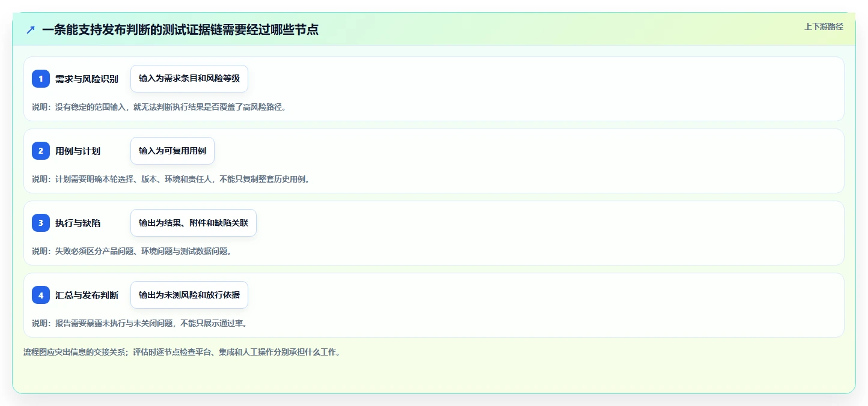The image size is (868, 406).
Task: Click the 输入为需求条目和风险等级 chip
Action: [189, 79]
